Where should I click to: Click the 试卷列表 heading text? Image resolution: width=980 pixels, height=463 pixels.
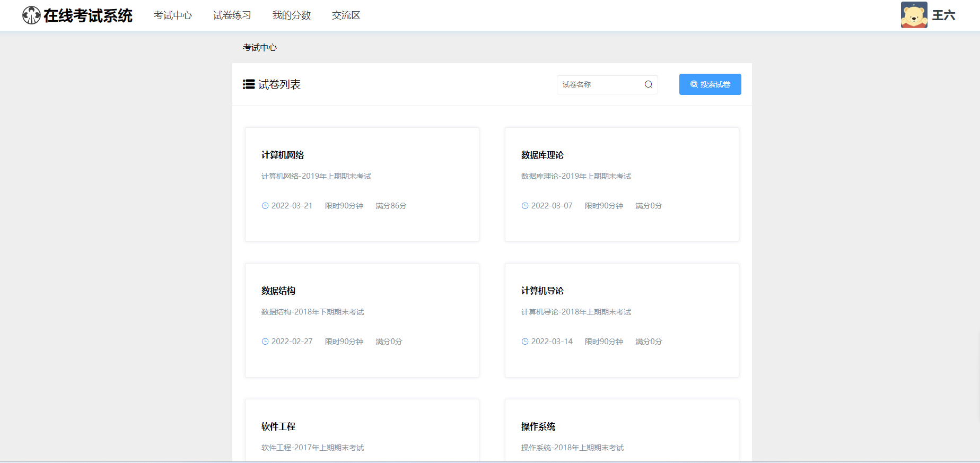click(x=279, y=84)
